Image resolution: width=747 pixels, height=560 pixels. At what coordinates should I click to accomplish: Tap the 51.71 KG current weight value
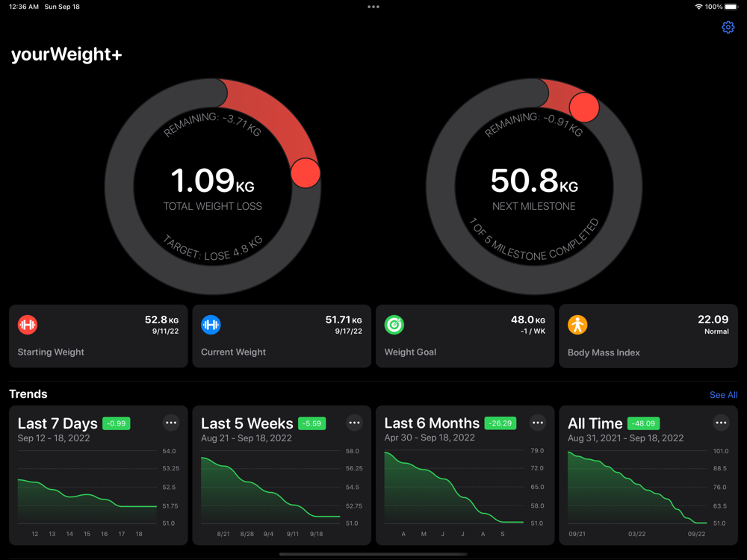(x=344, y=320)
